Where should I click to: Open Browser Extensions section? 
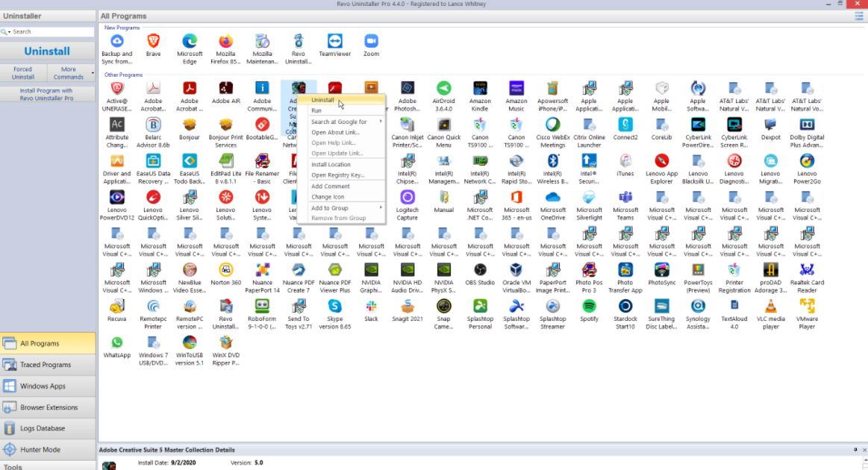(48, 407)
